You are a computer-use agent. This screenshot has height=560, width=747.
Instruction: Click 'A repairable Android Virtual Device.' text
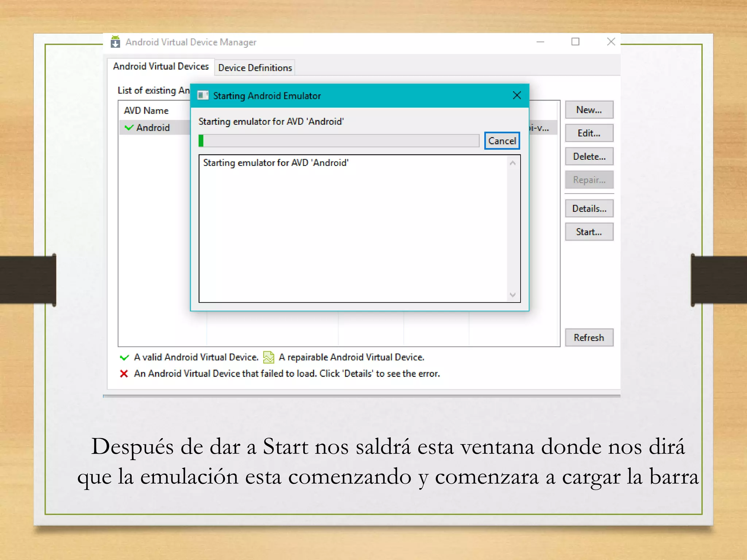pyautogui.click(x=351, y=357)
